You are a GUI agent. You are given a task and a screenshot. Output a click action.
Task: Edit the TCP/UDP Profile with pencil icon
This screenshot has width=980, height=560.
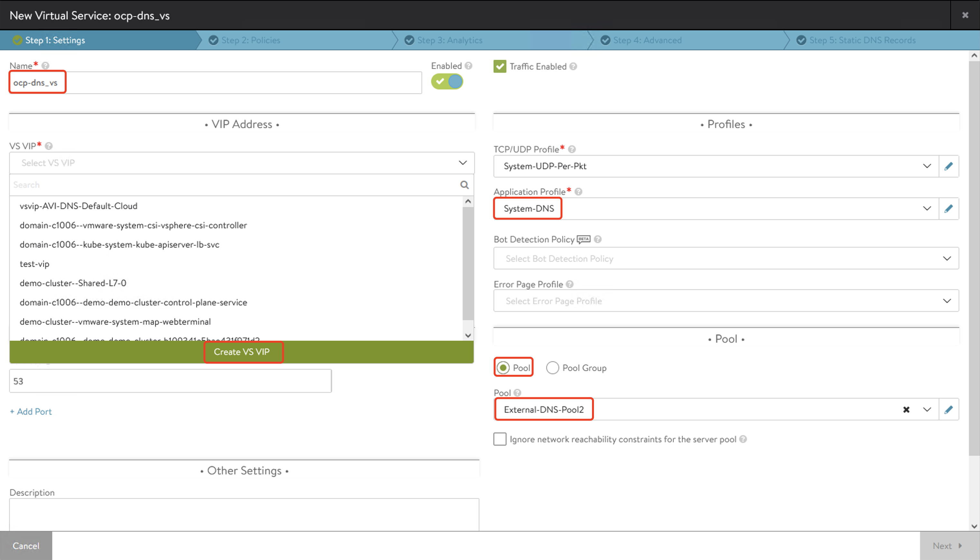point(948,166)
